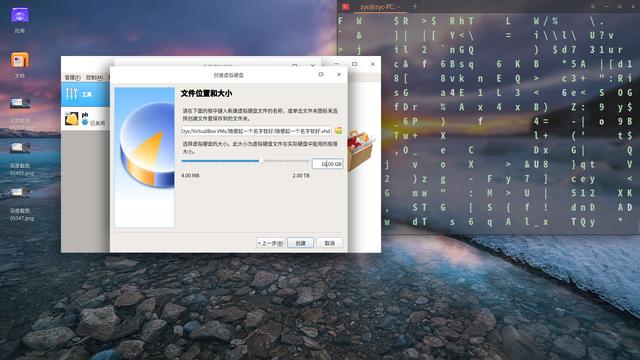This screenshot has width=640, height=360.
Task: Click the 创建 (Create) button
Action: click(x=301, y=243)
